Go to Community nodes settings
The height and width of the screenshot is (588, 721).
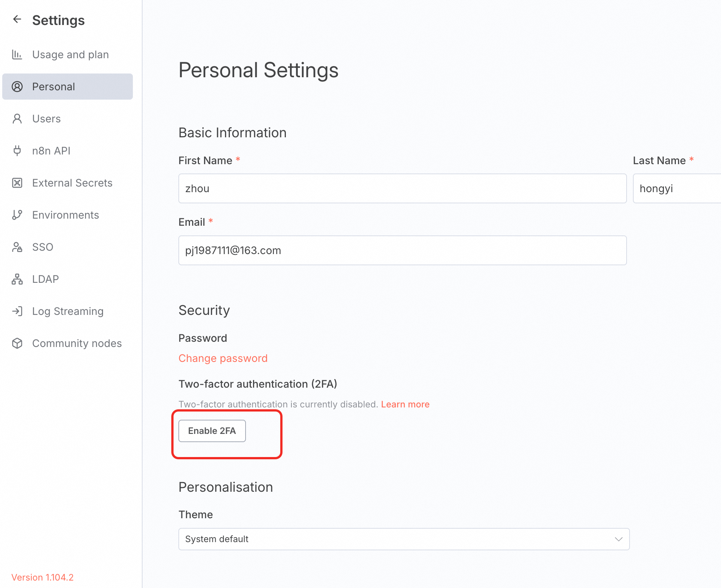(77, 343)
